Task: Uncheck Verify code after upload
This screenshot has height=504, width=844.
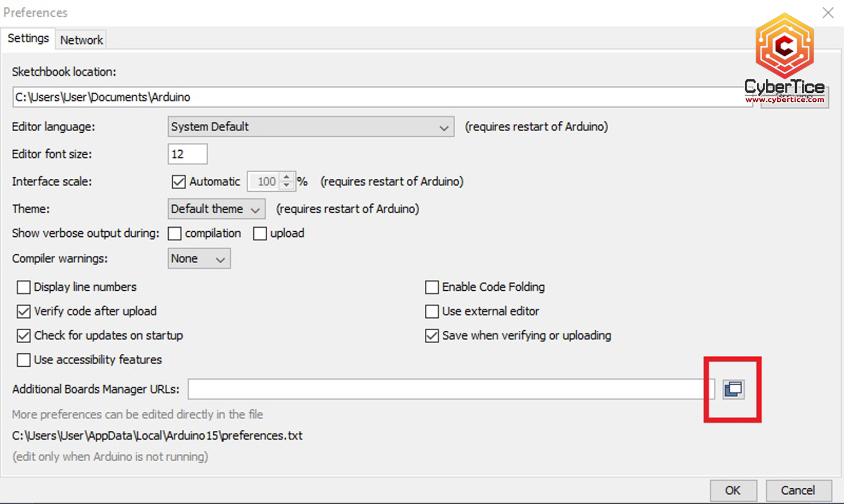Action: (24, 312)
